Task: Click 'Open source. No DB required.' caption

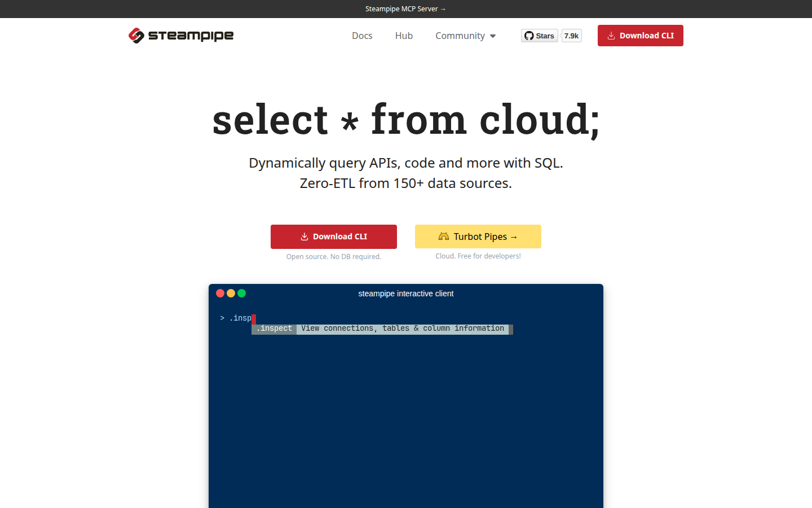Action: point(334,257)
